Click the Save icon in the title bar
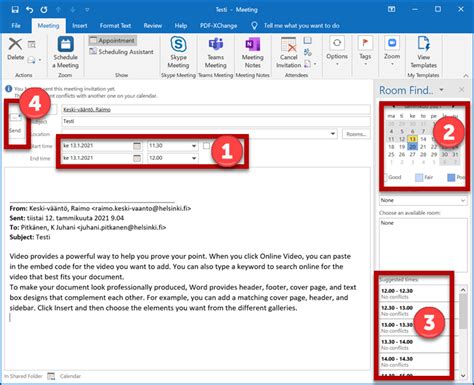This screenshot has width=474, height=385. tap(15, 10)
